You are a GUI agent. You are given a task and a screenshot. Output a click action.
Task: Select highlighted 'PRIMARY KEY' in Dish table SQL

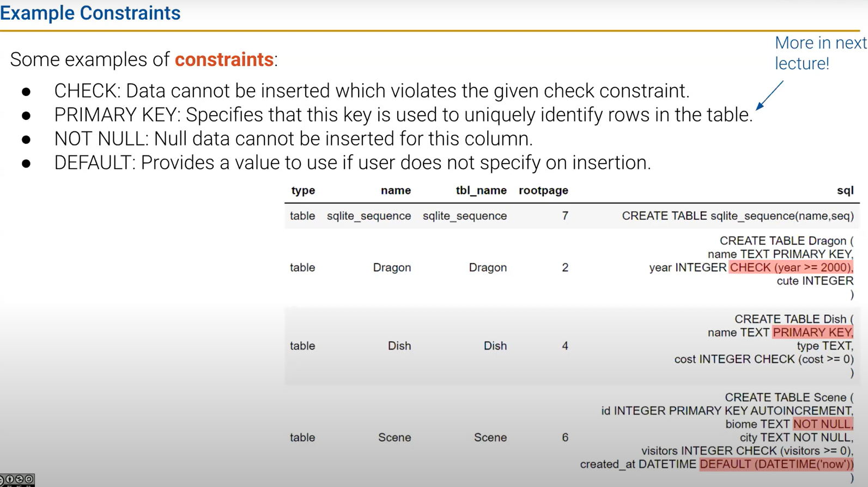pos(812,333)
